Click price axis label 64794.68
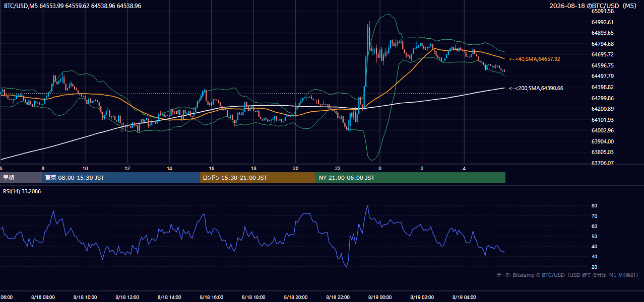 (602, 44)
